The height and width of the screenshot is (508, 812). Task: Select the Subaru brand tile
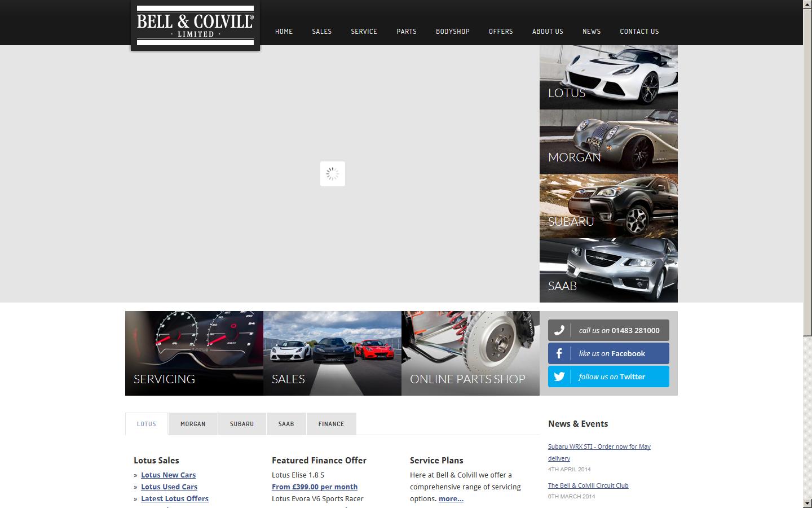[608, 206]
